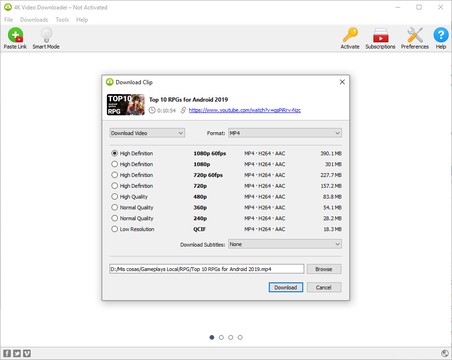The width and height of the screenshot is (452, 360).
Task: Open Preferences tools icon
Action: (x=415, y=35)
